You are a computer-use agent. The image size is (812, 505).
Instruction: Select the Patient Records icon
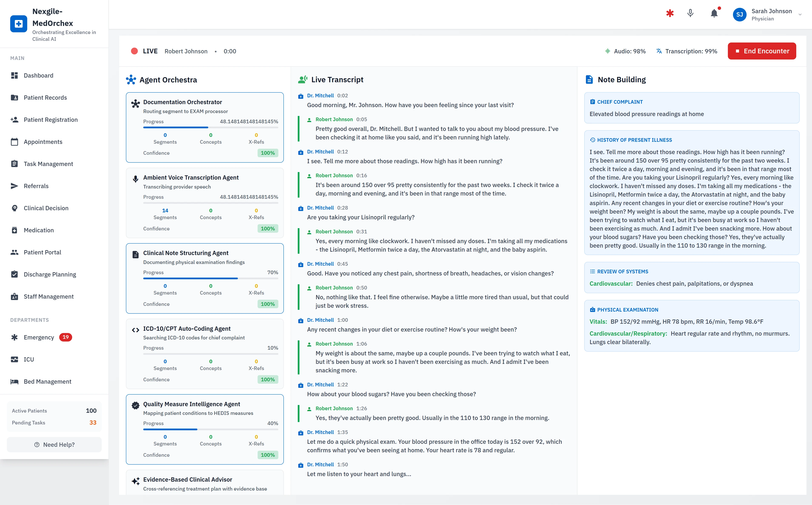tap(15, 97)
